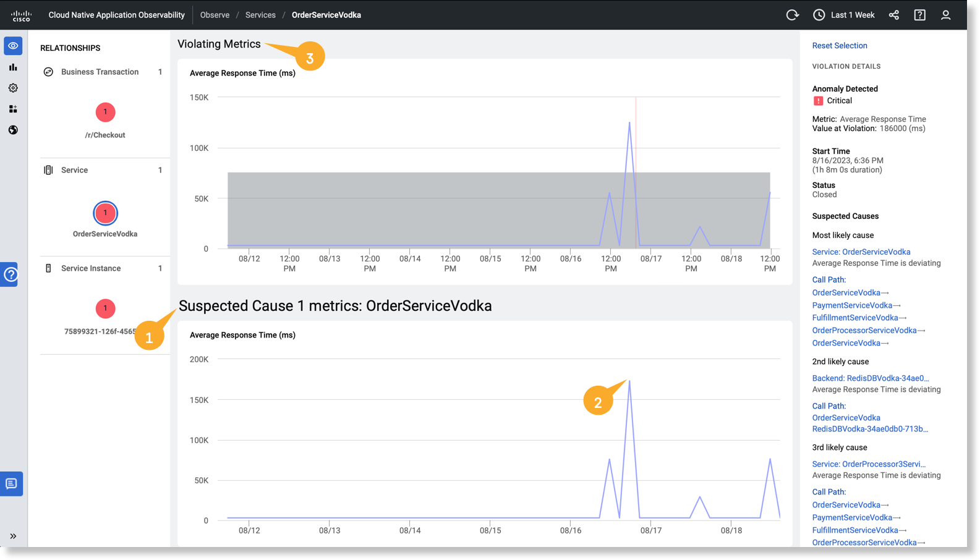The height and width of the screenshot is (560, 980).
Task: Click the 'Anomaly Detected' label
Action: tap(845, 89)
